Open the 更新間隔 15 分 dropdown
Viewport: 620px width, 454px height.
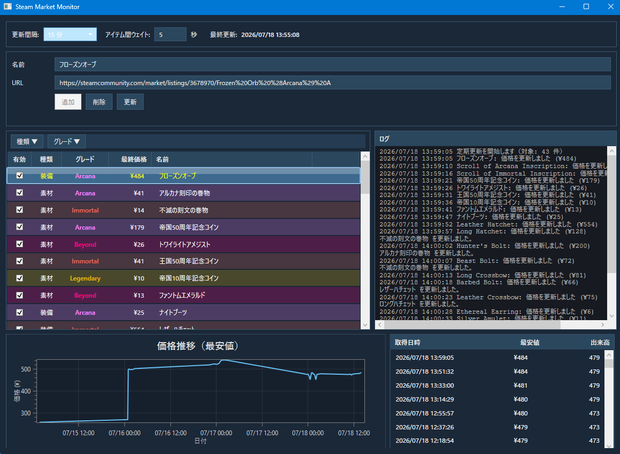[70, 35]
